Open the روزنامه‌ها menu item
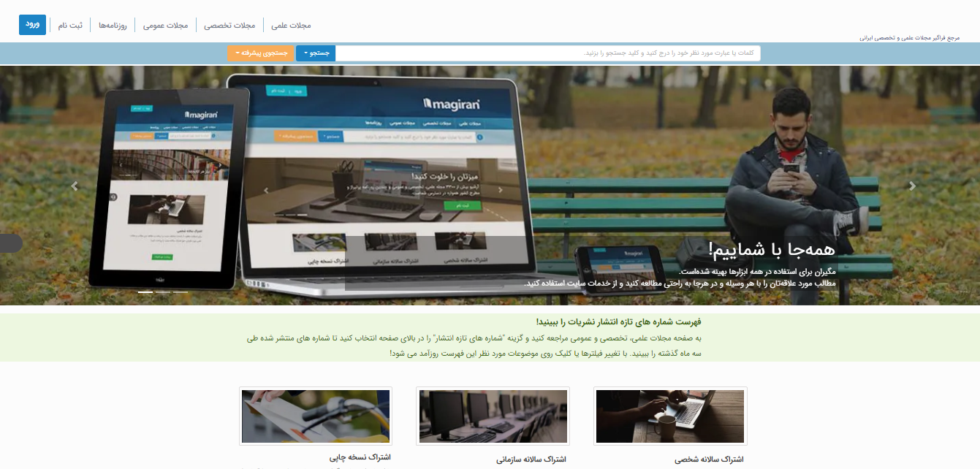 click(x=112, y=26)
